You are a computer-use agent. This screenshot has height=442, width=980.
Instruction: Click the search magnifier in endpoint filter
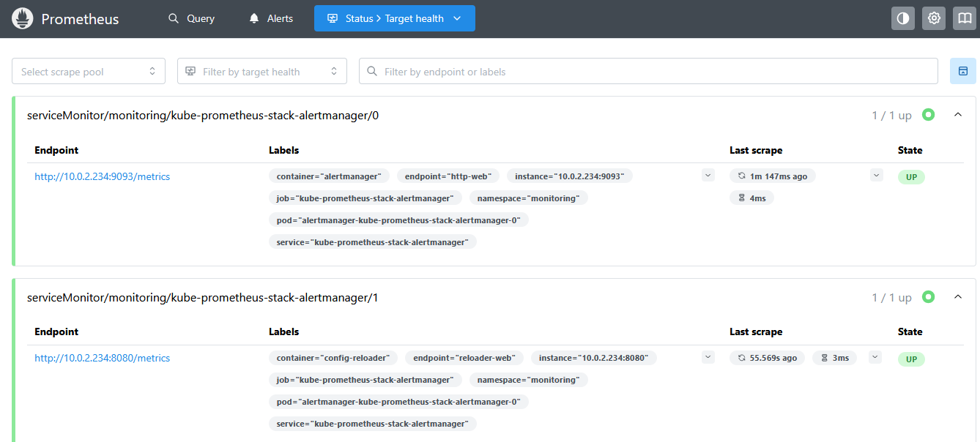(372, 71)
